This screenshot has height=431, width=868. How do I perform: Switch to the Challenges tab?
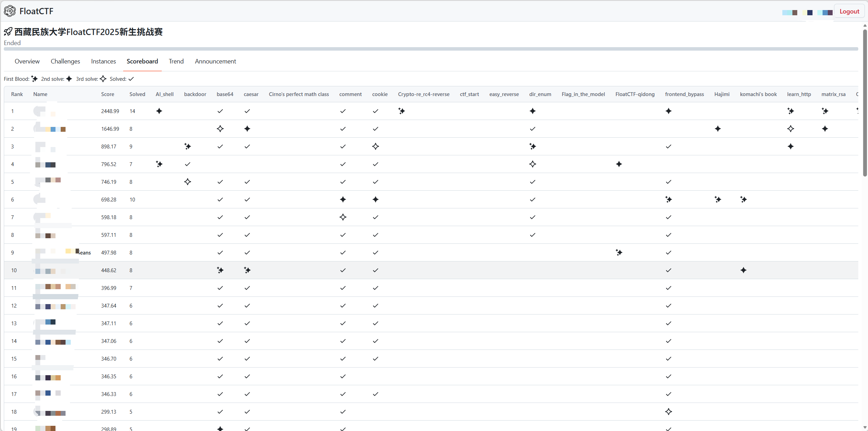[65, 61]
